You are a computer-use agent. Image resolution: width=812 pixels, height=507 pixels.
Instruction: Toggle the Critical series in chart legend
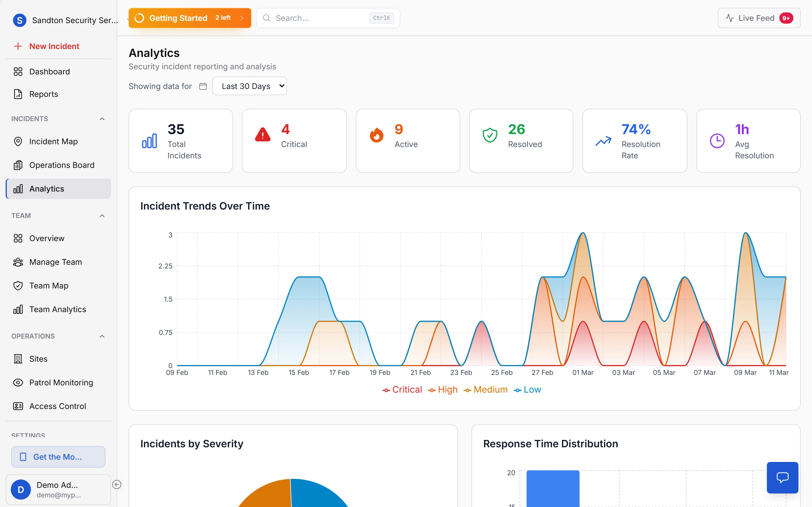tap(402, 389)
